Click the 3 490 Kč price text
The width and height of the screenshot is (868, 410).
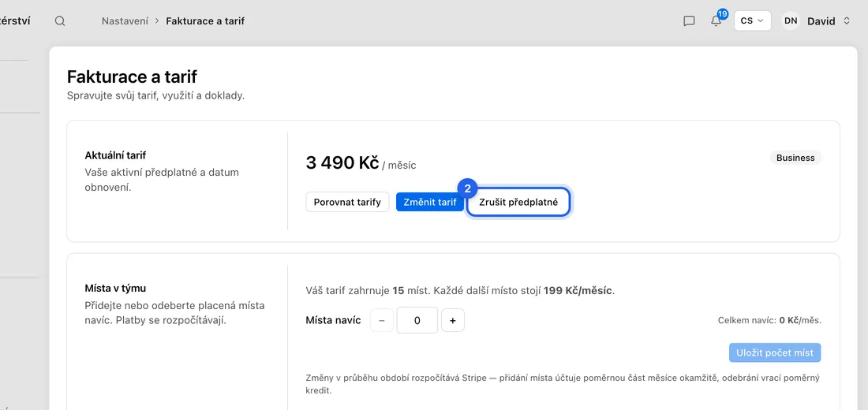click(x=342, y=162)
